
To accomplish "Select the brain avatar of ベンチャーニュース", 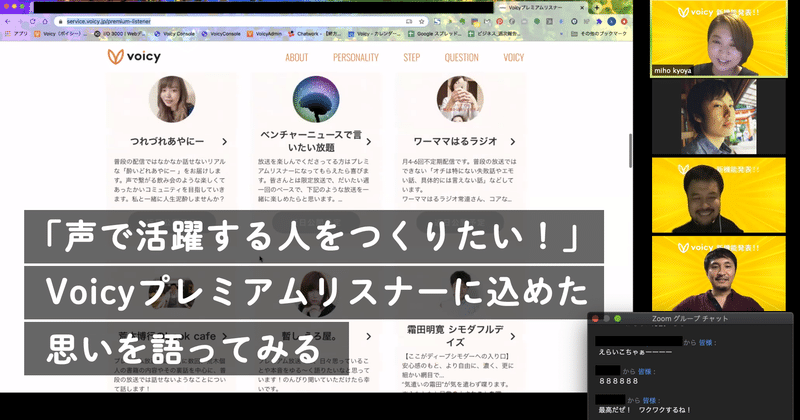I will pos(316,99).
